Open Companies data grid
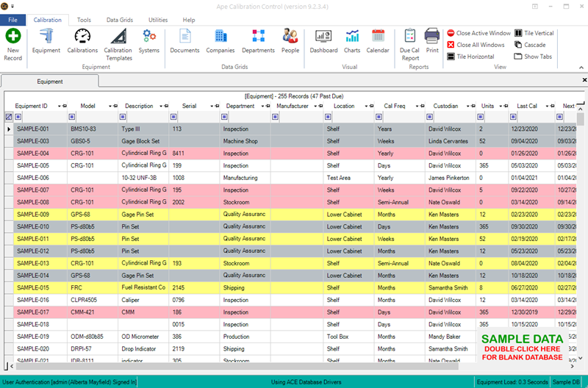This screenshot has width=588, height=388. (x=220, y=40)
